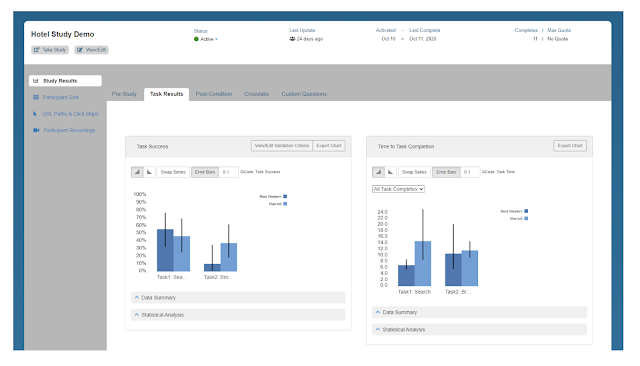This screenshot has width=640, height=366.
Task: Go to the Crosstabs tab
Action: (x=257, y=94)
